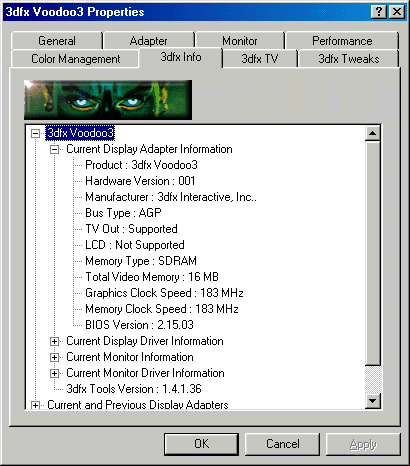The height and width of the screenshot is (466, 410).
Task: Expand Current Display Driver Information
Action: pyautogui.click(x=54, y=341)
